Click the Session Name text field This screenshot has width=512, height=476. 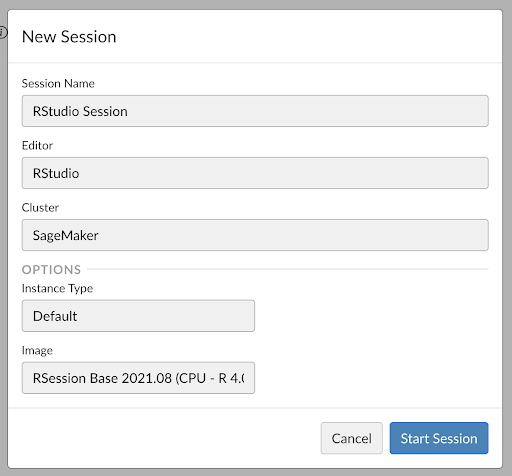point(255,111)
